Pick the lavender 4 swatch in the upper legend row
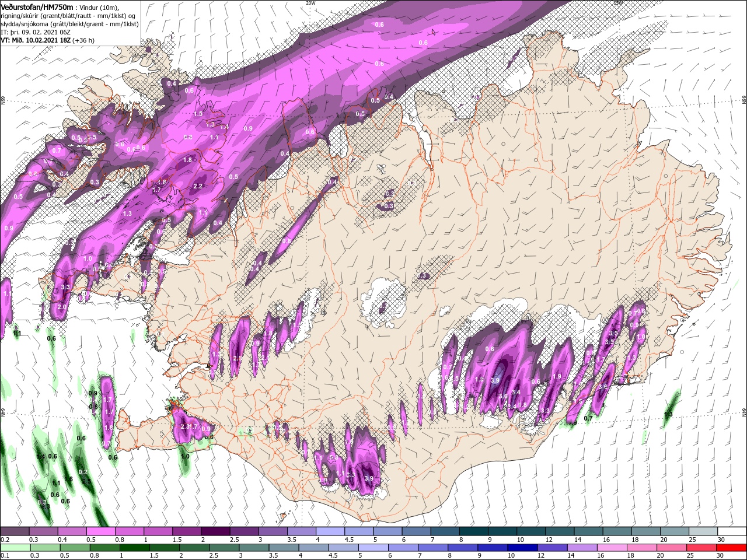Image resolution: width=747 pixels, height=560 pixels. pos(330,531)
